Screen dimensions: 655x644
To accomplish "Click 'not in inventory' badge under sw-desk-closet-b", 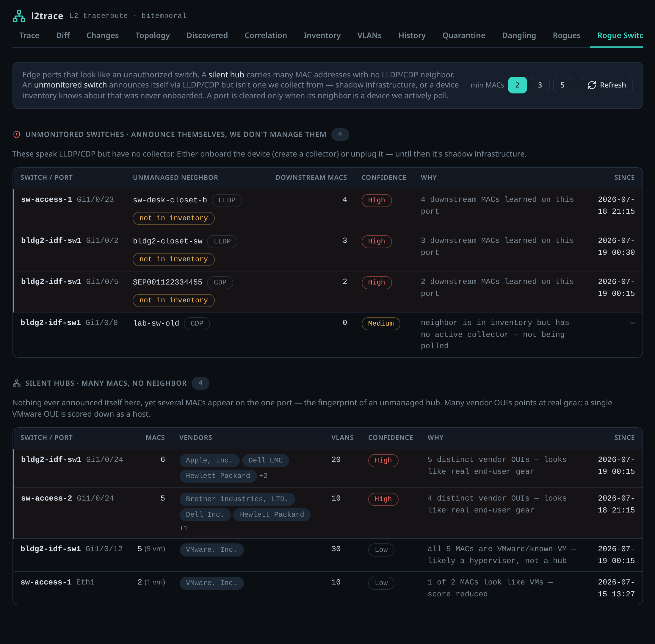I will pyautogui.click(x=174, y=218).
